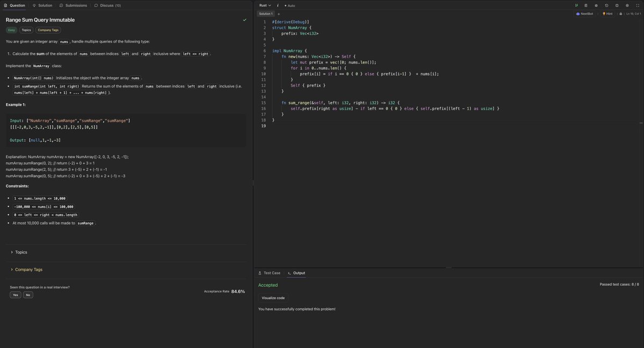Image resolution: width=644 pixels, height=348 pixels.
Task: Open the Discuss tab
Action: point(107,5)
